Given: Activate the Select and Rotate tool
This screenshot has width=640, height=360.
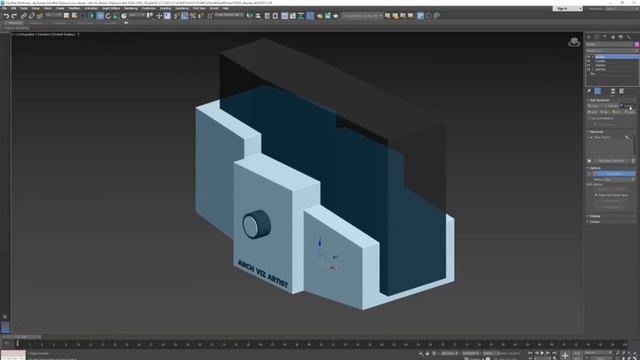Looking at the screenshot, I should pyautogui.click(x=108, y=16).
